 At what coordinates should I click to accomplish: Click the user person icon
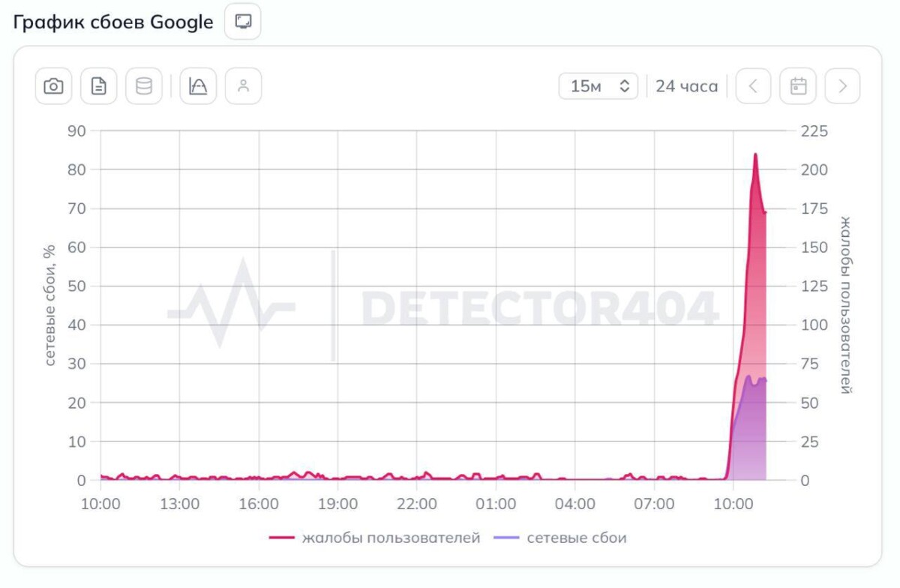[x=243, y=86]
